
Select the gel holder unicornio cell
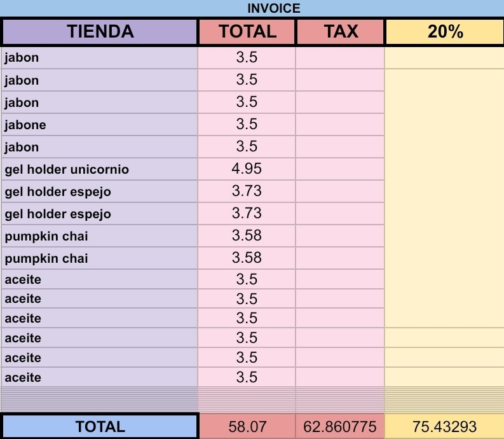100,169
